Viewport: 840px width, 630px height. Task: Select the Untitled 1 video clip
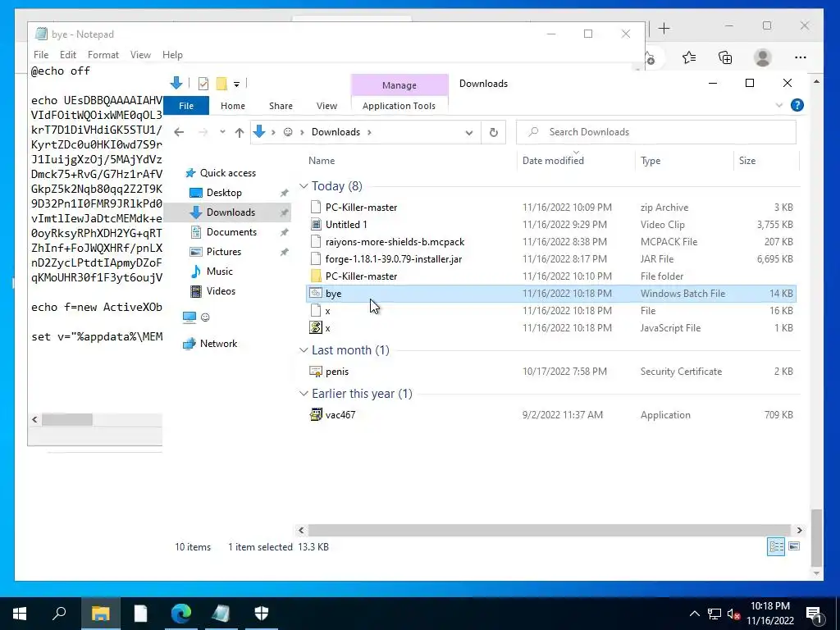(551, 225)
